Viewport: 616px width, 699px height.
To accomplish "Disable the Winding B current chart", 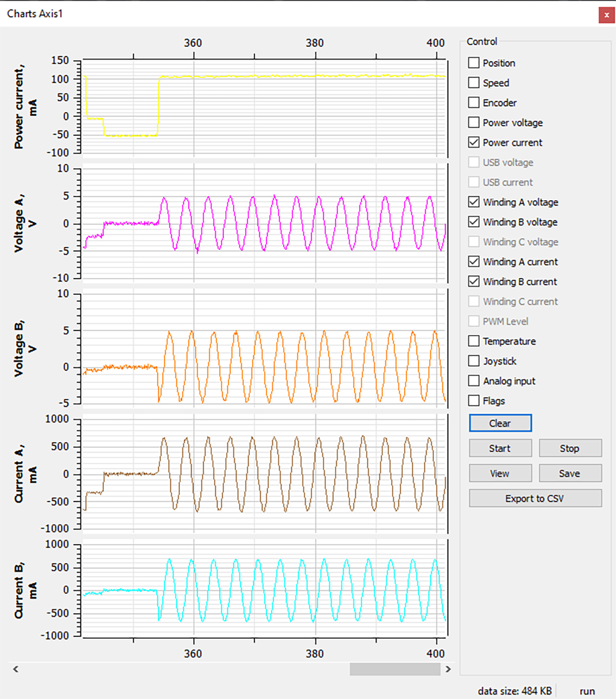I will point(474,281).
